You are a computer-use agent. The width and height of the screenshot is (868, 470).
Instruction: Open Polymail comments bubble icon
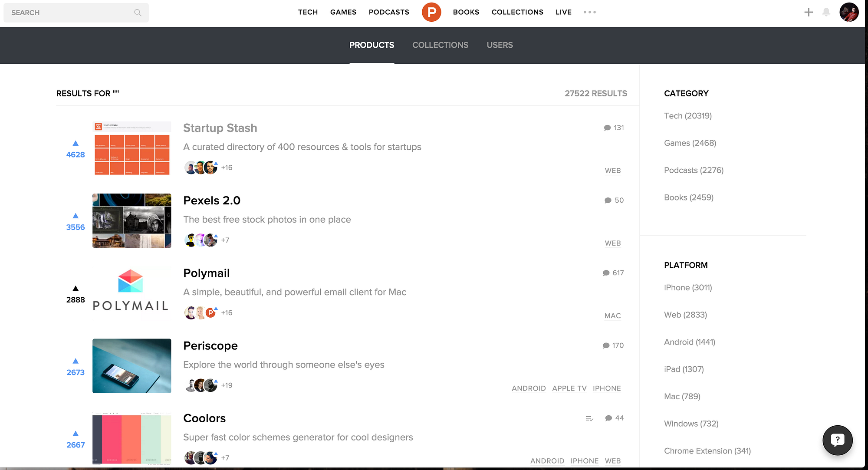tap(606, 273)
